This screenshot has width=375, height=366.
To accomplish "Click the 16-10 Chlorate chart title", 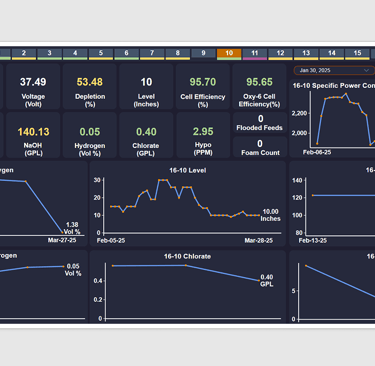I will pyautogui.click(x=187, y=256).
